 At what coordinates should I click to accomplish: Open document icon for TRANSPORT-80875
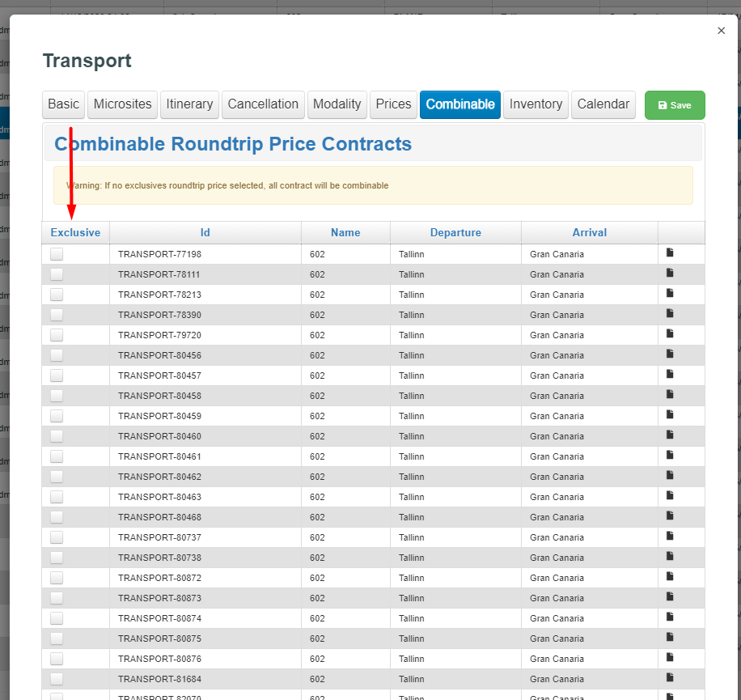[x=670, y=638]
